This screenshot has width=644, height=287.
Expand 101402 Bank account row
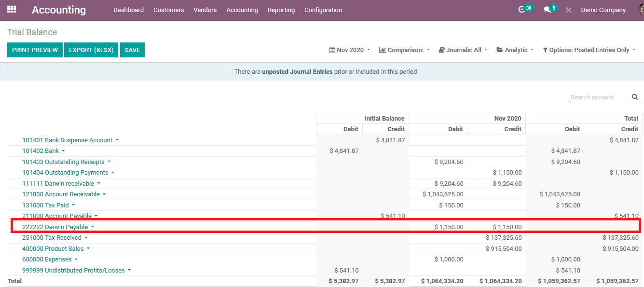click(x=43, y=151)
